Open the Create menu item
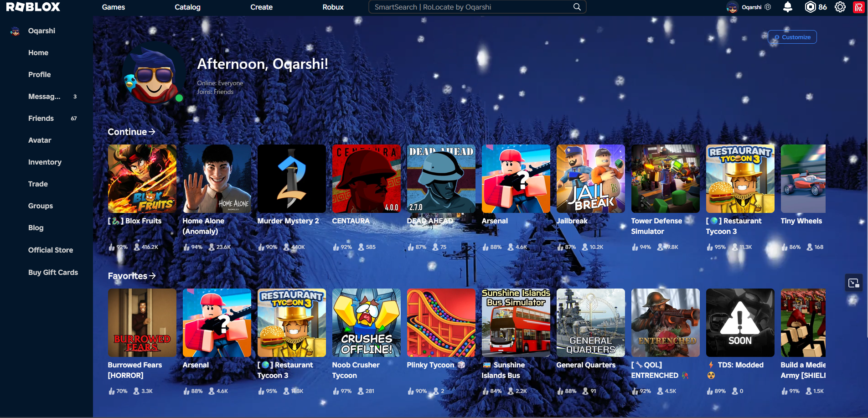Image resolution: width=868 pixels, height=418 pixels. tap(261, 7)
